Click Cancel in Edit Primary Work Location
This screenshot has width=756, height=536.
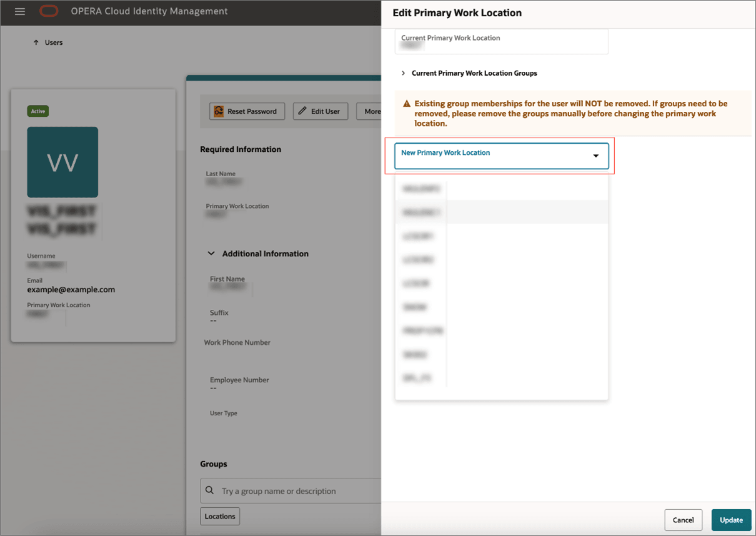tap(684, 520)
